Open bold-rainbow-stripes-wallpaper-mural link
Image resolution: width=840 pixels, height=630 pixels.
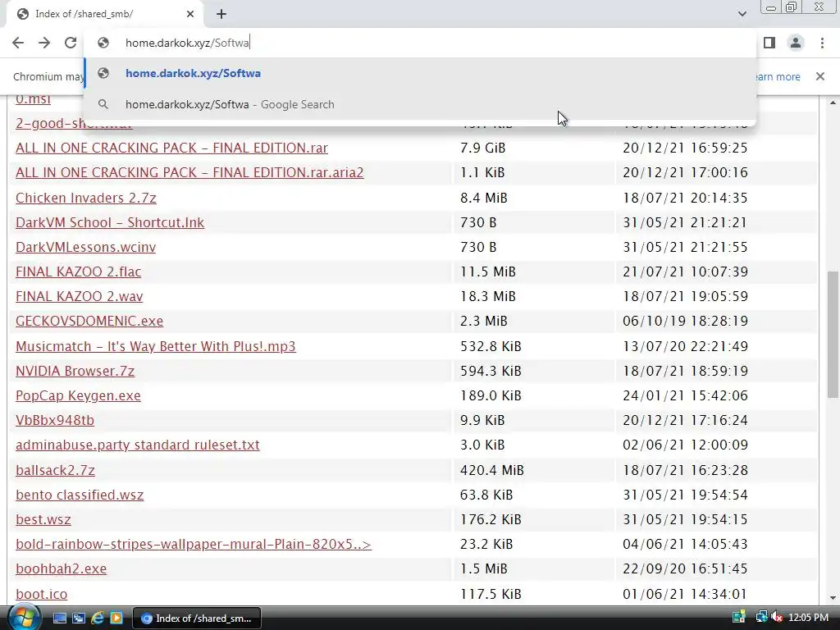coord(194,544)
